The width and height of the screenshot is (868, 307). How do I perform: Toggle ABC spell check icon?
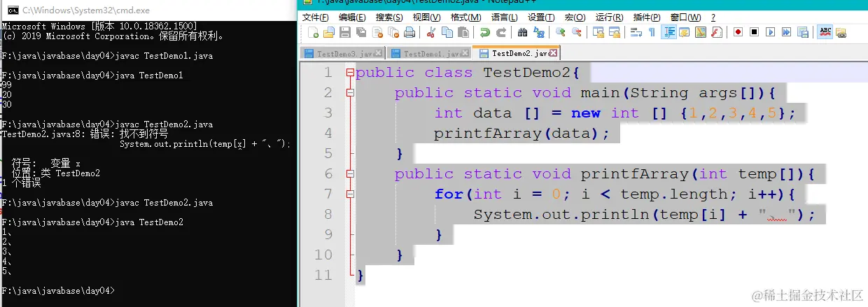[x=825, y=32]
